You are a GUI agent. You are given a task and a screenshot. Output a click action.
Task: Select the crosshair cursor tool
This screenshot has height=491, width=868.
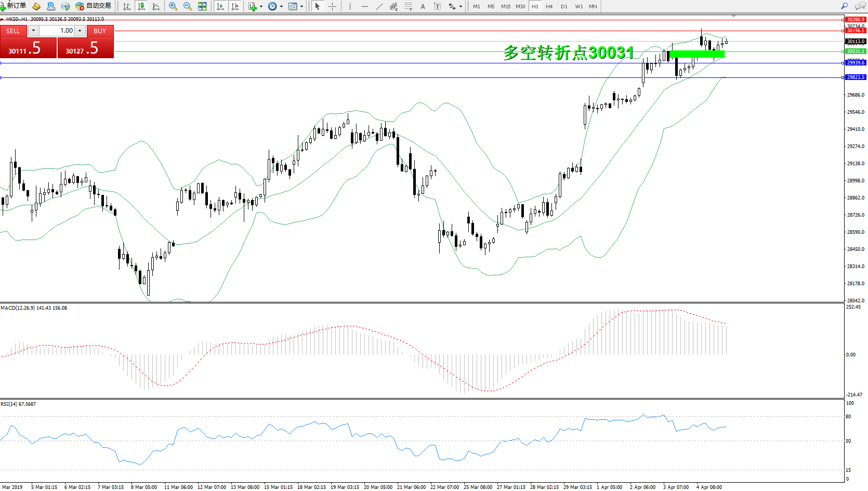click(x=333, y=6)
